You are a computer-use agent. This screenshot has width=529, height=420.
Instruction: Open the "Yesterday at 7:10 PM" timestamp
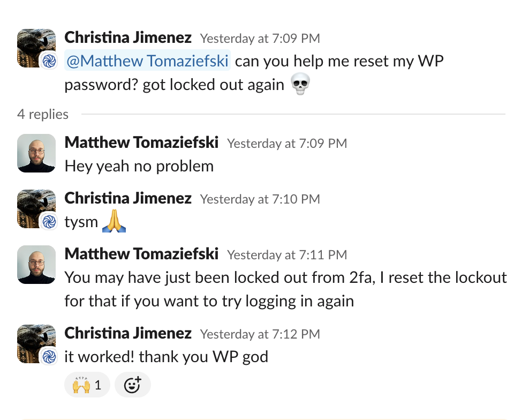260,199
